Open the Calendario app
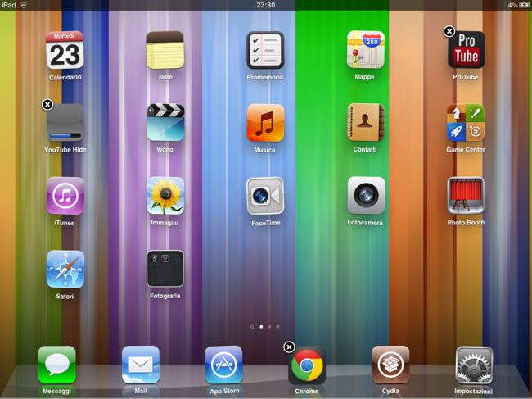The image size is (532, 399). pyautogui.click(x=65, y=50)
